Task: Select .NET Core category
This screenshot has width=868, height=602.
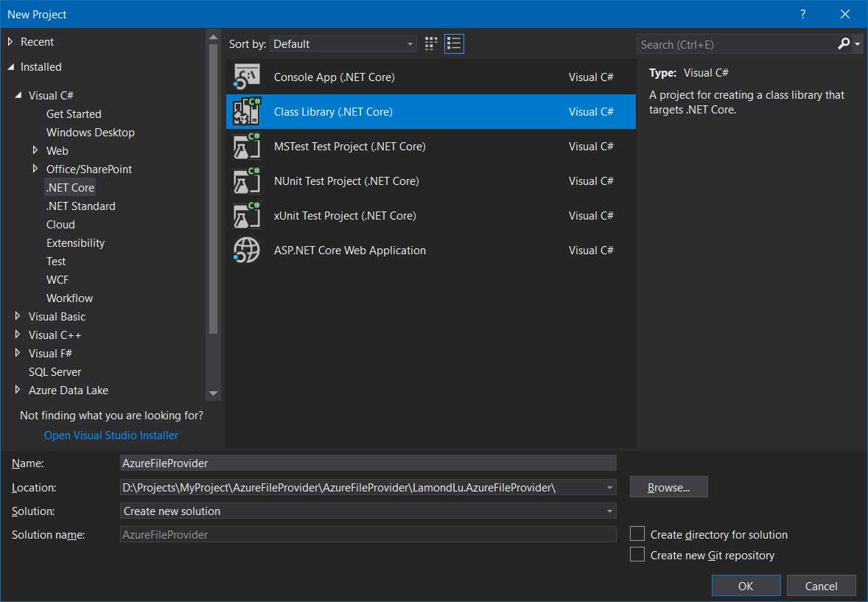Action: point(70,188)
